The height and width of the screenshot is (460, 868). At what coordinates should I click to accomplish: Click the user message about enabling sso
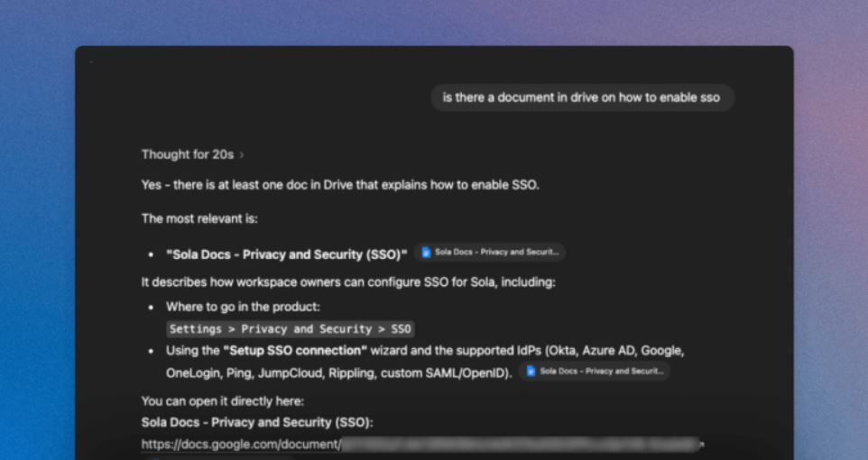582,98
